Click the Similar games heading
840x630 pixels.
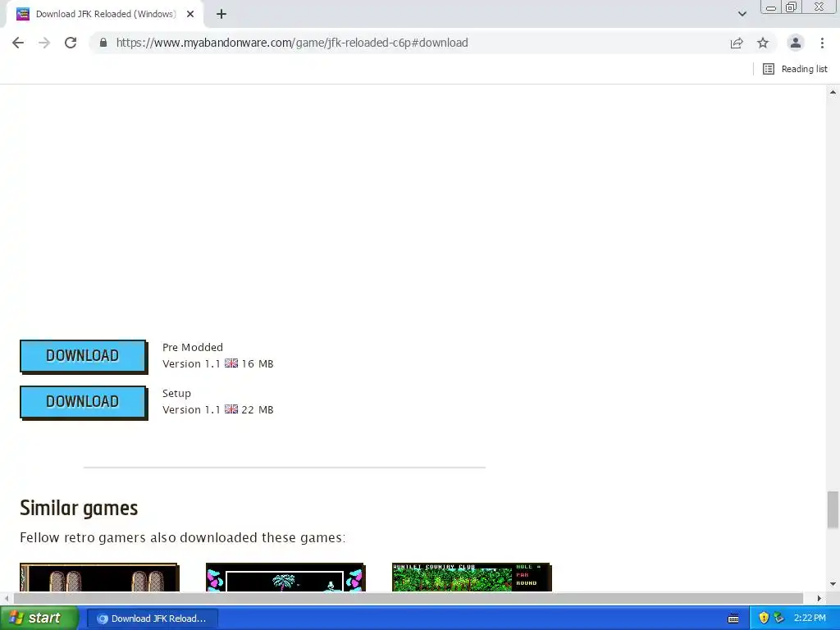pos(79,508)
